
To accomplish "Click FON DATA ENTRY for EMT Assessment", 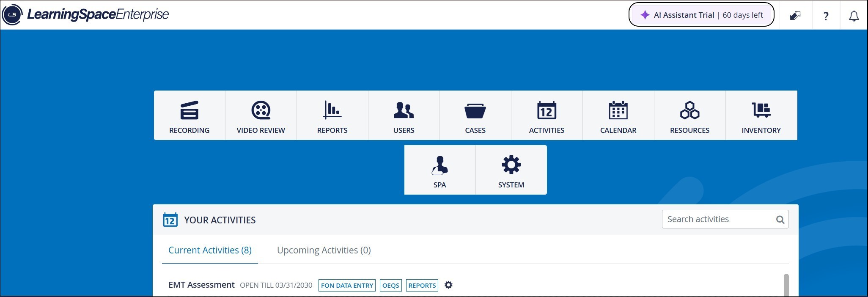I will (347, 286).
